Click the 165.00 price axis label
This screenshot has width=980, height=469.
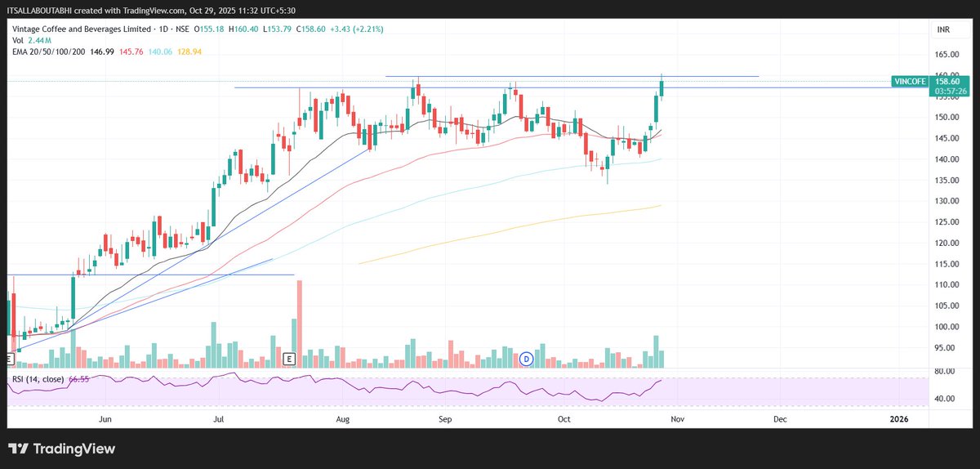pos(947,55)
